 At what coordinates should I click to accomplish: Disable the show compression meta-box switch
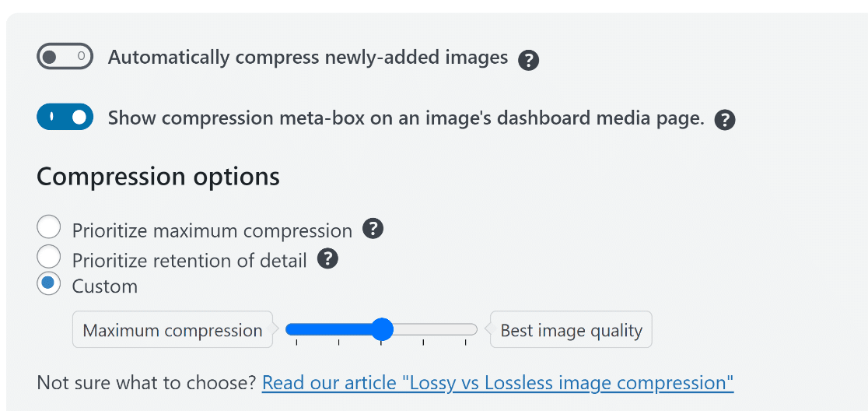(65, 116)
